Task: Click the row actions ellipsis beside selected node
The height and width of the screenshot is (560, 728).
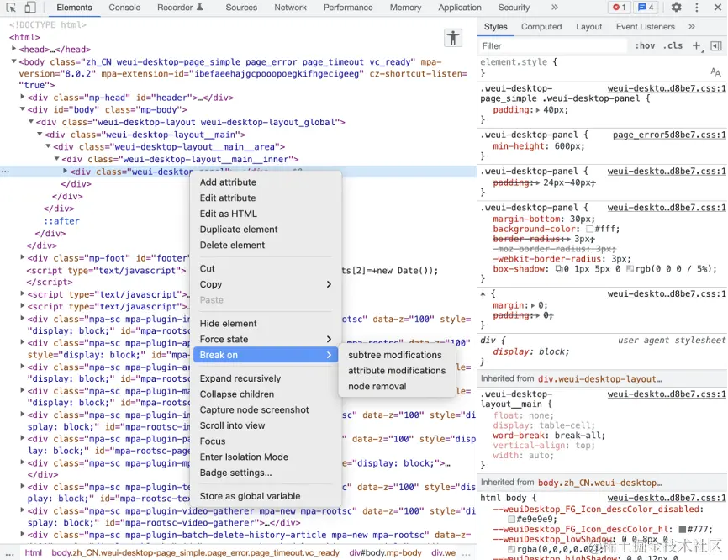Action: pyautogui.click(x=5, y=172)
